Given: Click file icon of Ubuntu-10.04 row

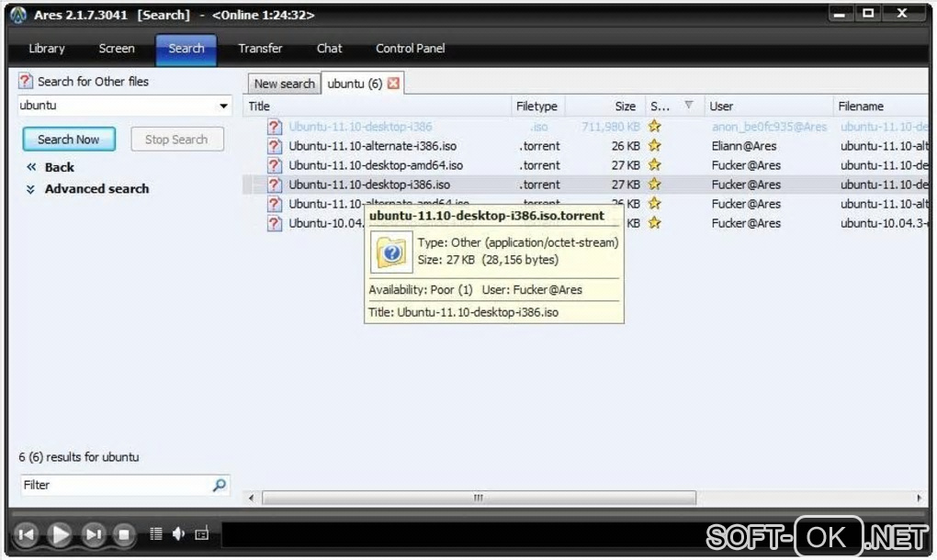Looking at the screenshot, I should point(275,223).
